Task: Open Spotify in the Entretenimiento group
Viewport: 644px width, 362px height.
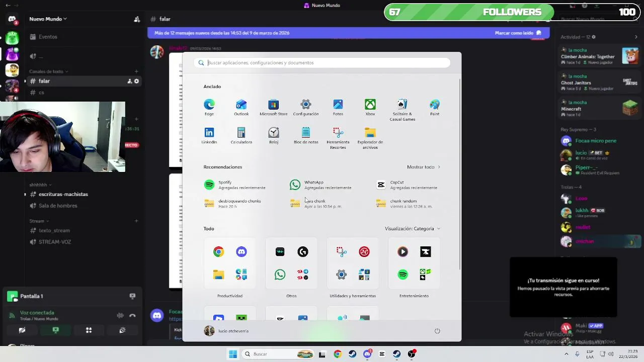Action: point(403,275)
